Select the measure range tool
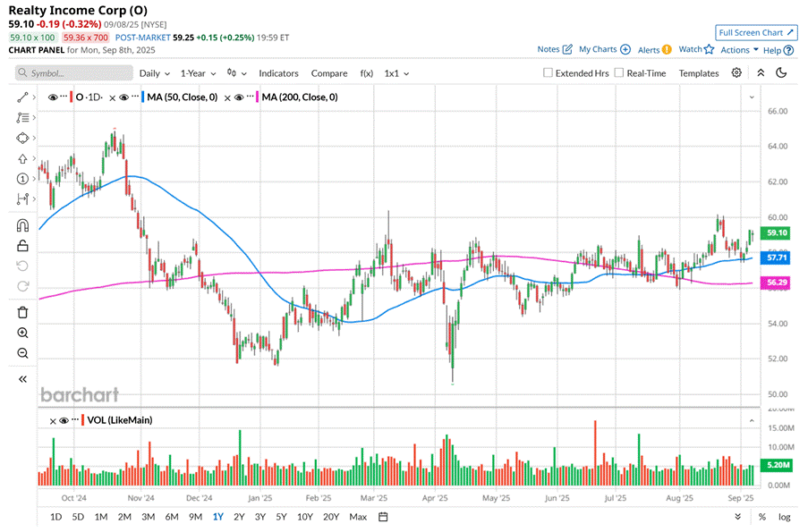808x532 pixels. point(22,198)
